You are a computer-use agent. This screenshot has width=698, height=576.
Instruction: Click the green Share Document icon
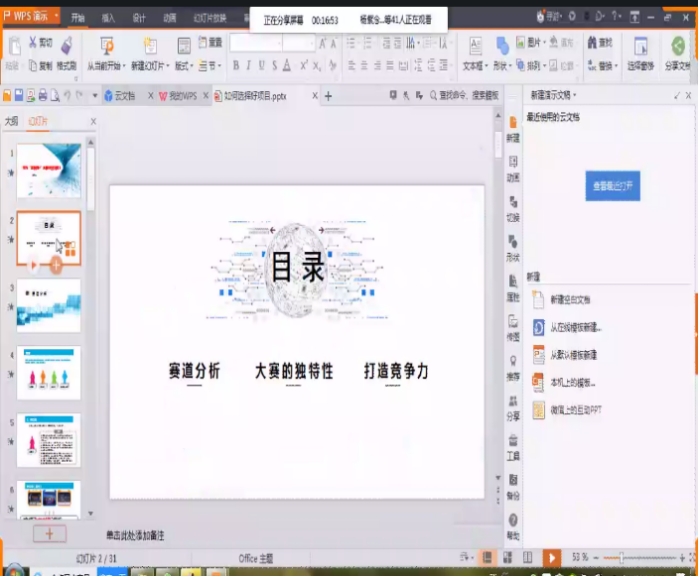click(678, 46)
